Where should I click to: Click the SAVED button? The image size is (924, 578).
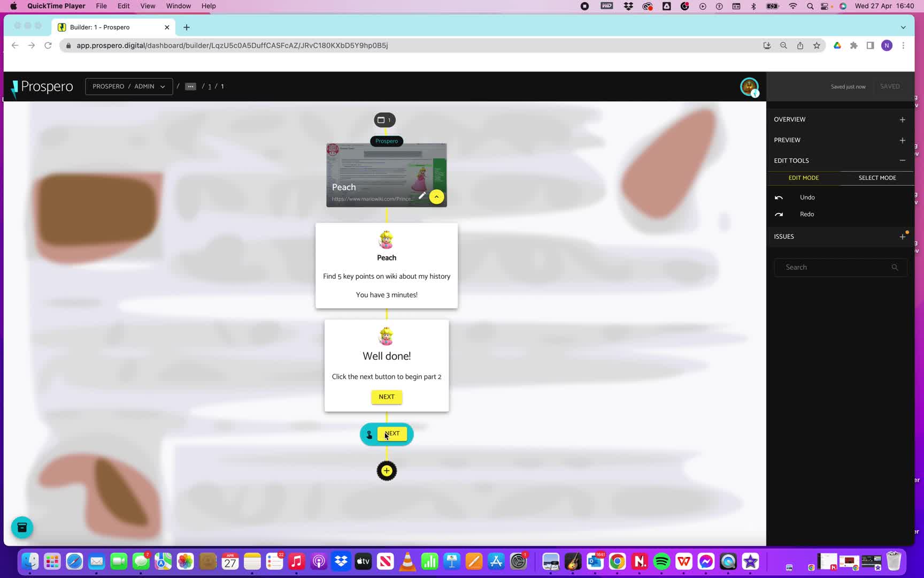tap(890, 86)
